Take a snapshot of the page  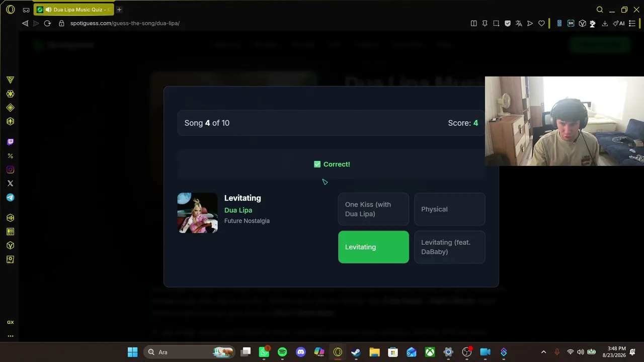coord(496,23)
